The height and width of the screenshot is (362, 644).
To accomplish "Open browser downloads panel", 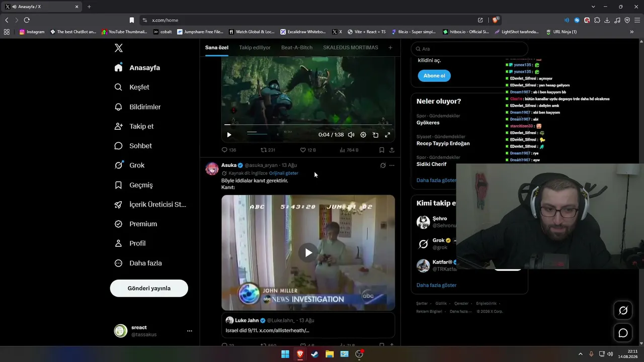I will click(x=607, y=20).
